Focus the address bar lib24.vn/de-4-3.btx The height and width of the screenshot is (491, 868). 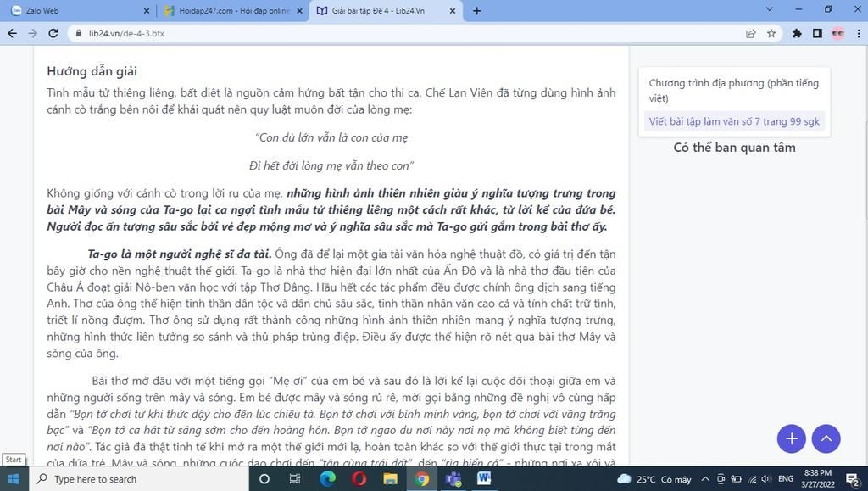tap(409, 33)
